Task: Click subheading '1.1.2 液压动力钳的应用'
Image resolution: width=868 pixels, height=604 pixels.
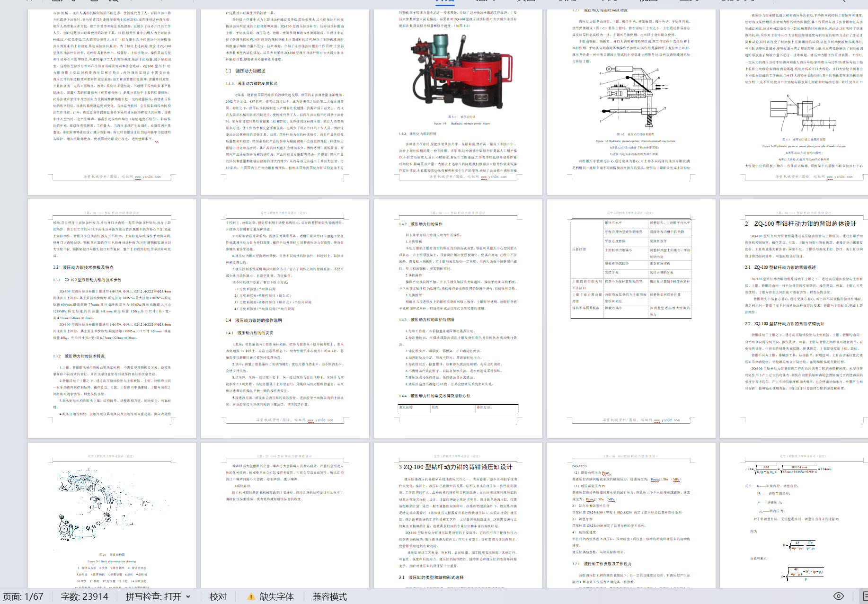Action: point(418,134)
